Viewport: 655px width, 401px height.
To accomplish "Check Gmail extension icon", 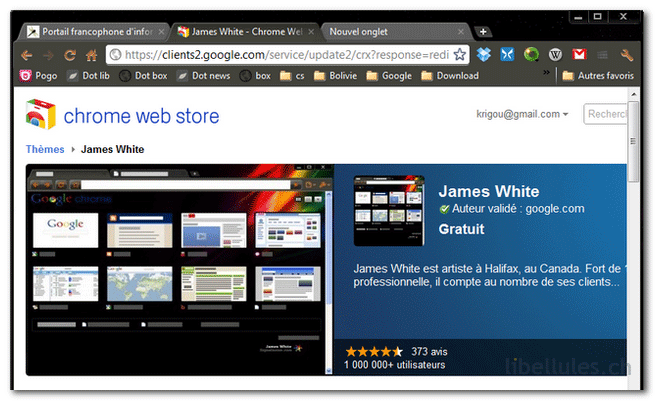I will [579, 54].
